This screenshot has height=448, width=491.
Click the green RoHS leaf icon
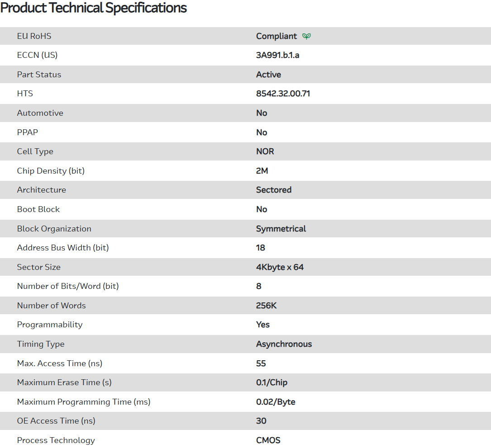(x=306, y=36)
